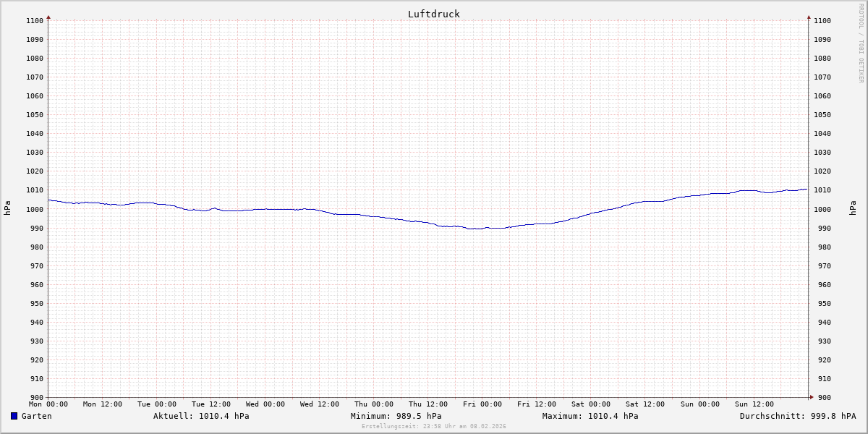This screenshot has height=434, width=868.
Task: Click the red arrow at the x-axis right end
Action: (x=811, y=397)
